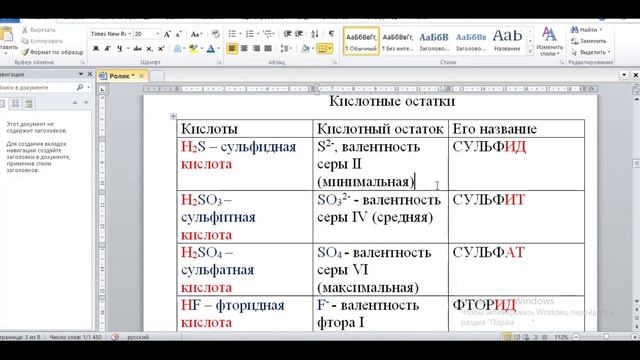Open the font color dropdown arrow
Screen dimensions: 640x360
(218, 49)
